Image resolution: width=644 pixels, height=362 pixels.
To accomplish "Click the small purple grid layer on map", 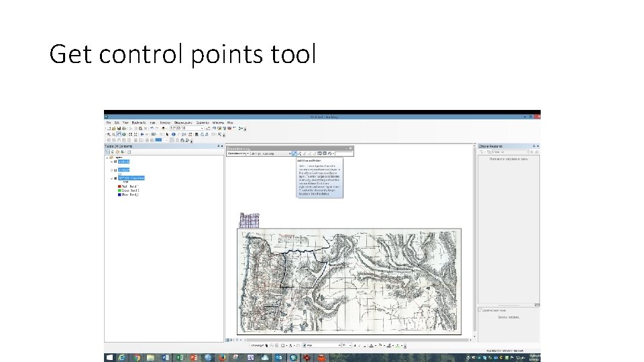I will point(250,220).
